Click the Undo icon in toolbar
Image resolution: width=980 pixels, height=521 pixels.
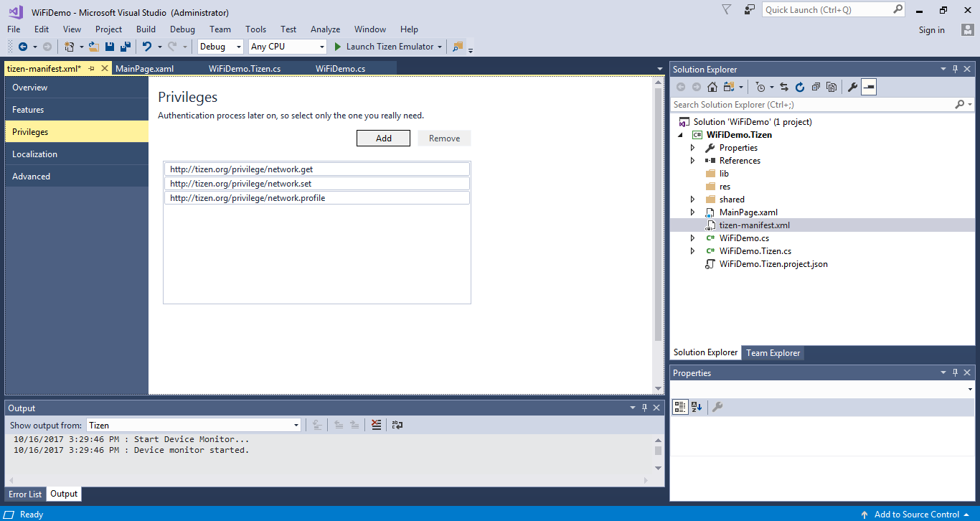coord(147,47)
